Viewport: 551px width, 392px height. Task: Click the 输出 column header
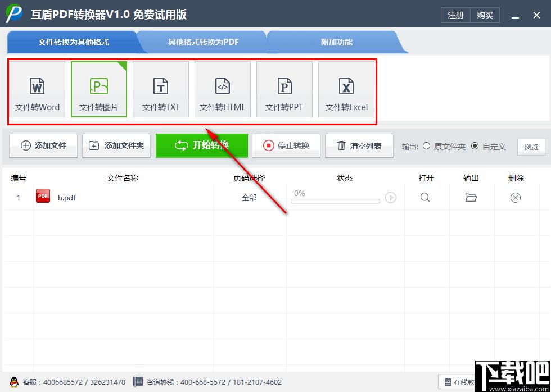(471, 178)
